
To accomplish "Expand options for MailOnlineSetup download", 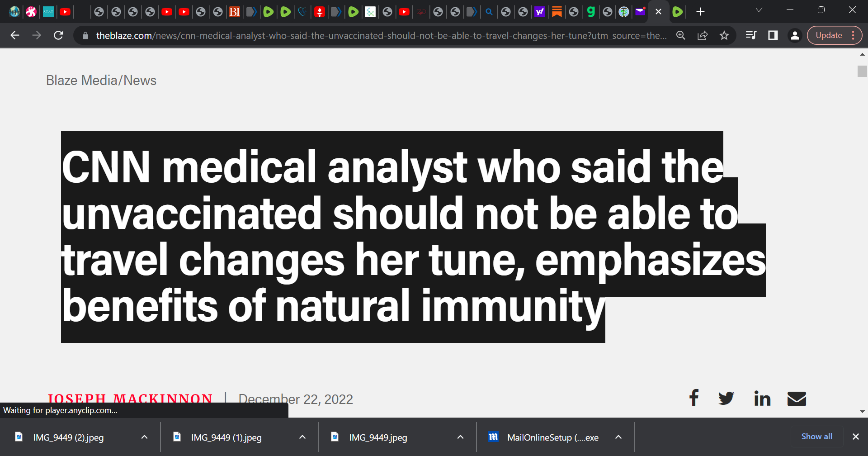I will (618, 437).
